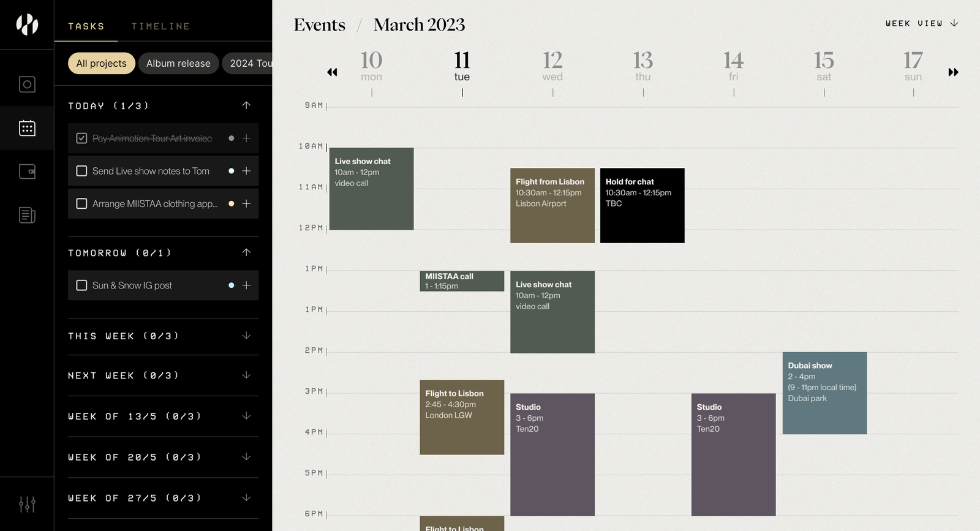This screenshot has height=531, width=980.
Task: Open Wednesday Live show chat event
Action: [552, 312]
